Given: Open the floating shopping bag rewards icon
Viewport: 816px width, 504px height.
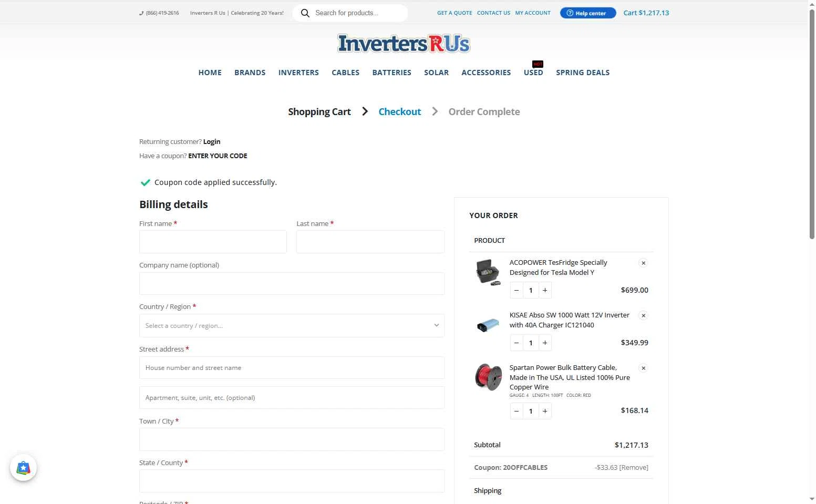Looking at the screenshot, I should (x=23, y=468).
